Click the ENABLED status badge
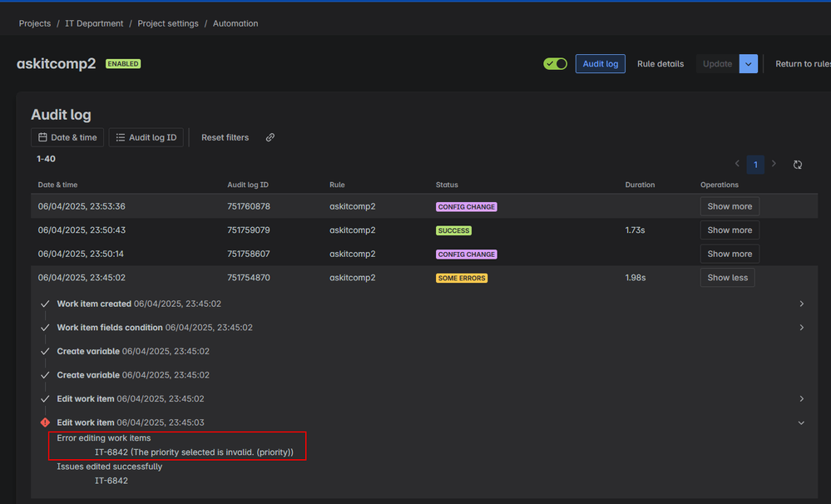831x504 pixels. pyautogui.click(x=123, y=63)
